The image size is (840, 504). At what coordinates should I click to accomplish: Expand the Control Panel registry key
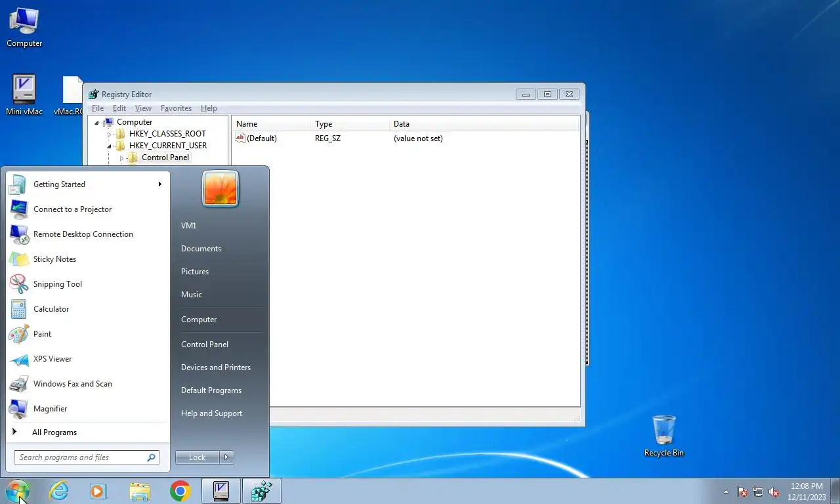click(x=121, y=158)
